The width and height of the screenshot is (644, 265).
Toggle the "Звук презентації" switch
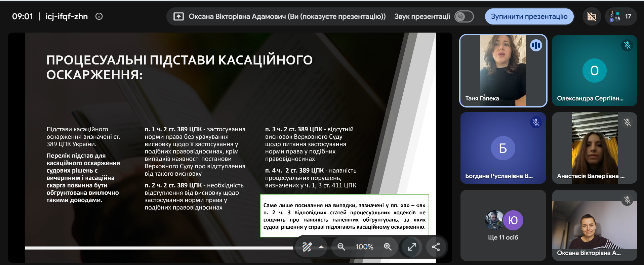[464, 16]
